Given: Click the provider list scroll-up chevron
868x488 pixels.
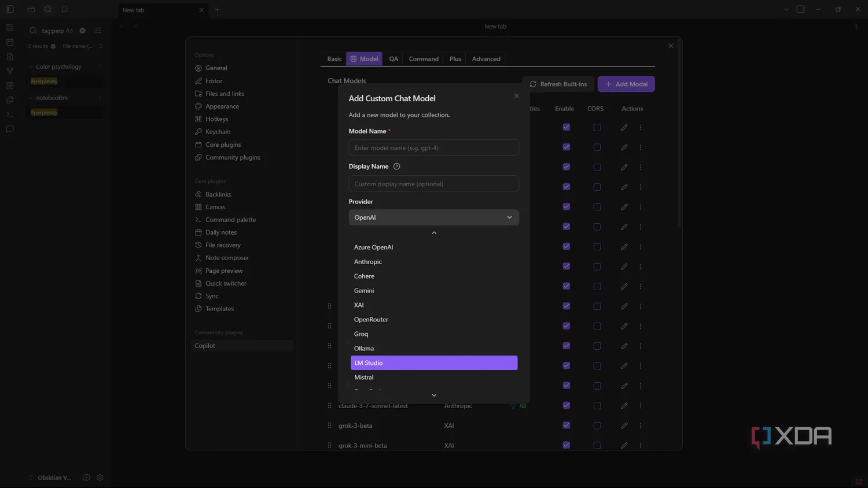Looking at the screenshot, I should coord(434,233).
